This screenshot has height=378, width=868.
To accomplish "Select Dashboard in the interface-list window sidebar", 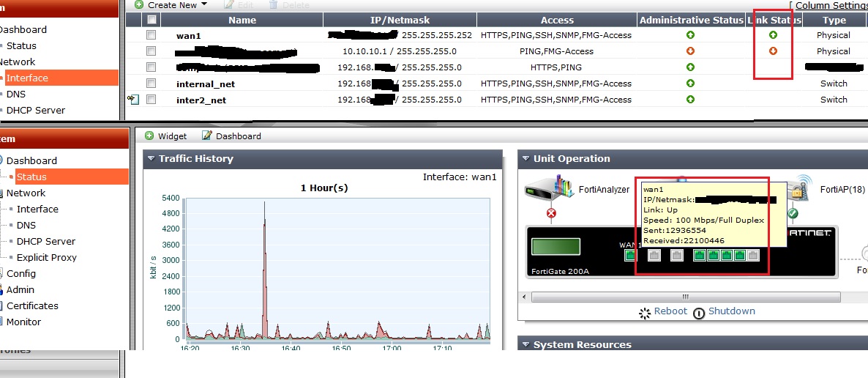I will pos(23,29).
